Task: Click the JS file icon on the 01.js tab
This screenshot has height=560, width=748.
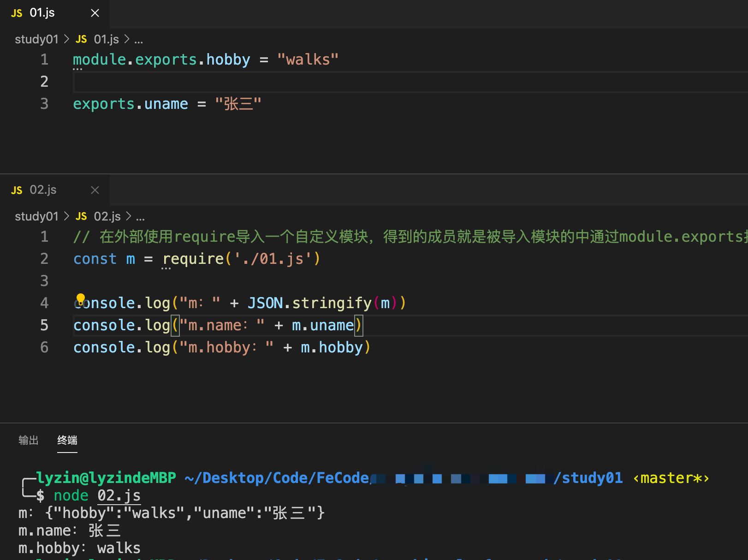Action: click(17, 13)
